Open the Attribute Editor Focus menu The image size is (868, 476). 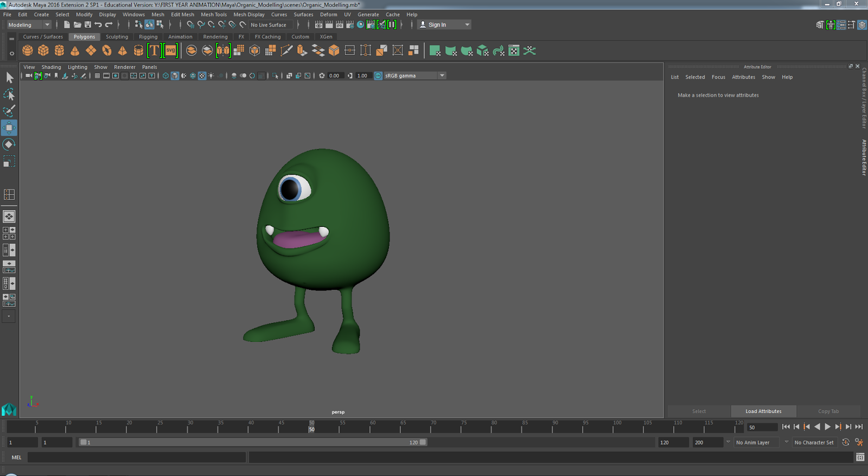[718, 77]
